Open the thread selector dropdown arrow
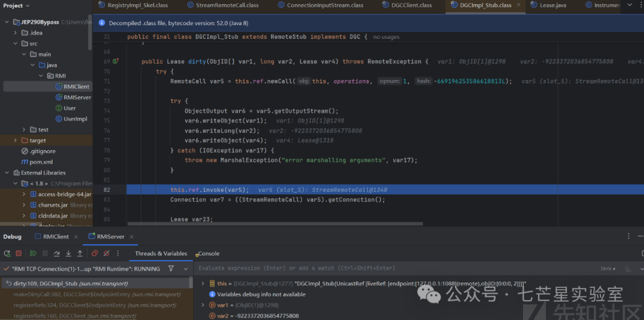This screenshot has height=320, width=644. pyautogui.click(x=185, y=269)
